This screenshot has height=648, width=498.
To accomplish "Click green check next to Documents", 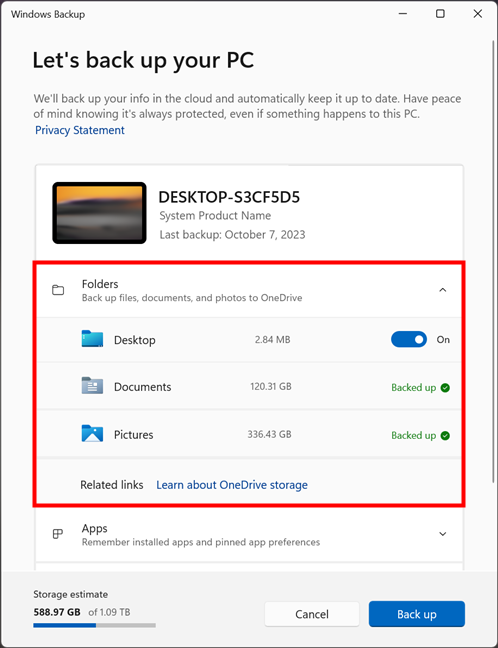I will click(x=445, y=388).
